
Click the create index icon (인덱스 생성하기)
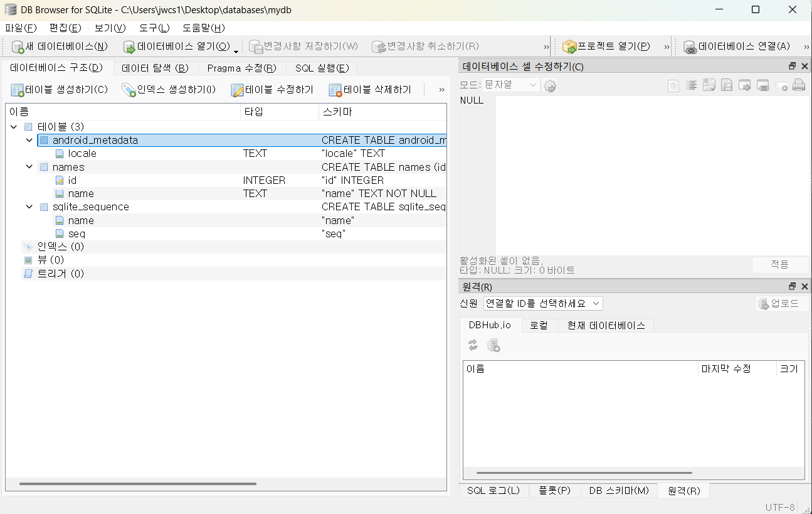(129, 90)
